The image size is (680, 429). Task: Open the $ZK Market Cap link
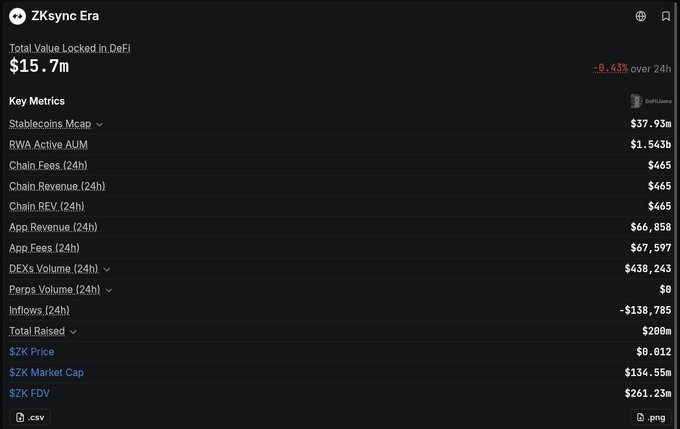[x=46, y=373]
